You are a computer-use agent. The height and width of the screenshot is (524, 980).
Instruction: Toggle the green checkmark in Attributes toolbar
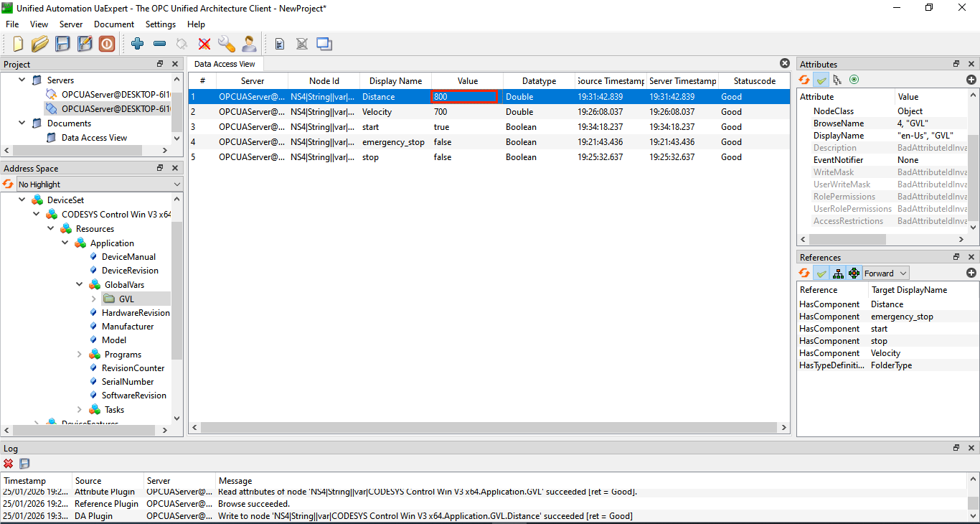[x=821, y=80]
